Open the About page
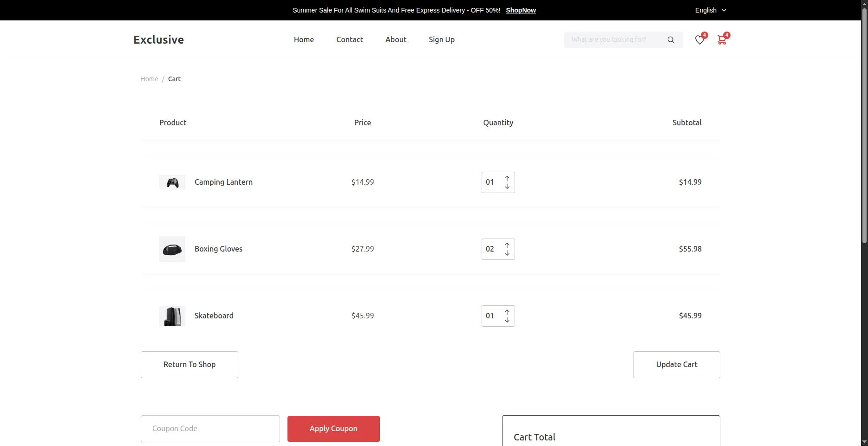Viewport: 868px width, 446px height. tap(396, 39)
